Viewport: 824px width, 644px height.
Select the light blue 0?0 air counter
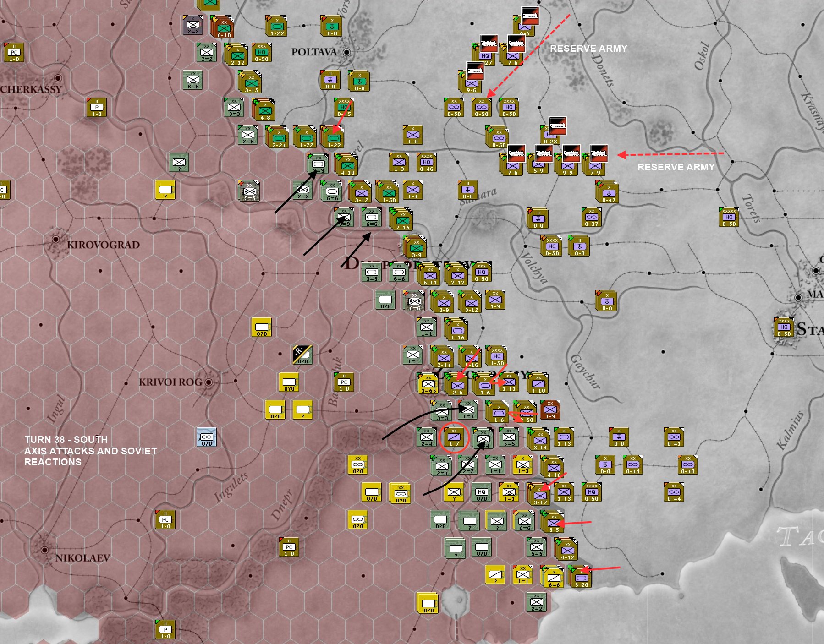click(207, 437)
